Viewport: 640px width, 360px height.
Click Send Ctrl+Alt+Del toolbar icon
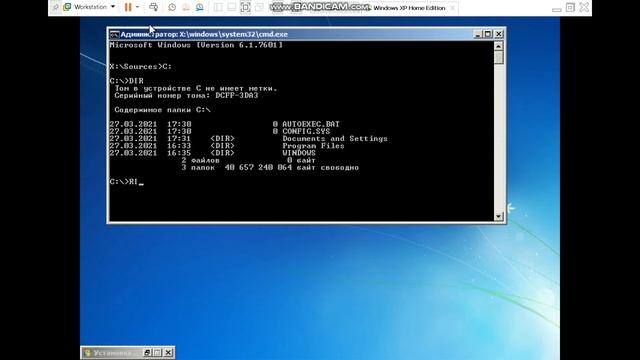click(x=153, y=7)
